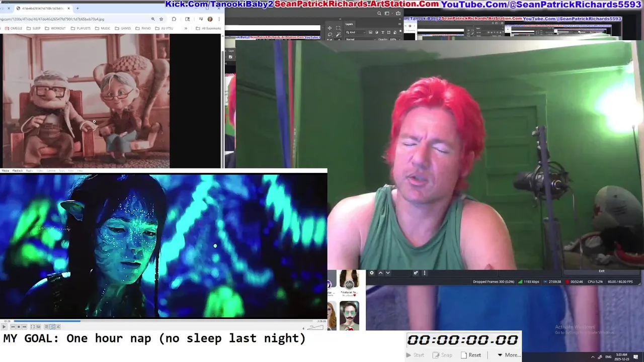
Task: Open the Subtitle menu in VLC
Action: (x=51, y=171)
